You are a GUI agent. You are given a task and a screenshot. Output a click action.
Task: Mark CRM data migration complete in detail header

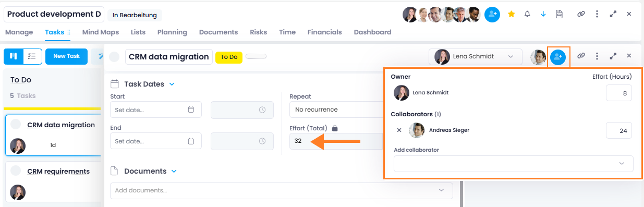click(114, 57)
